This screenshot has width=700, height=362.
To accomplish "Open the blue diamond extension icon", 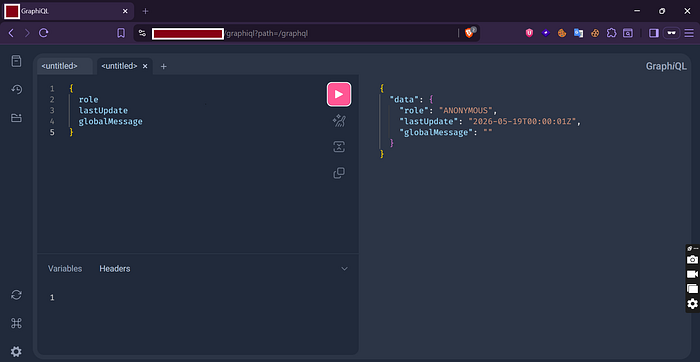I will tap(546, 33).
